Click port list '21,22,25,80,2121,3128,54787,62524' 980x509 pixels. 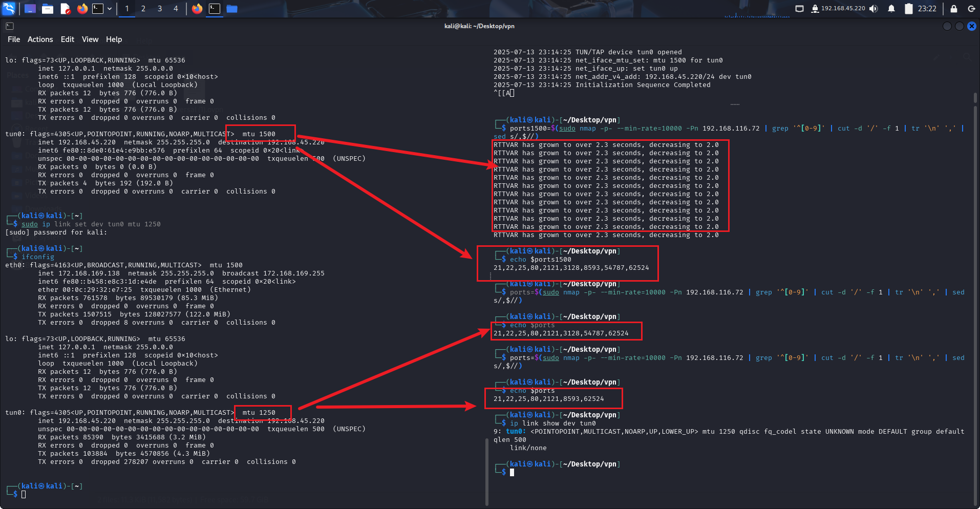pos(561,333)
